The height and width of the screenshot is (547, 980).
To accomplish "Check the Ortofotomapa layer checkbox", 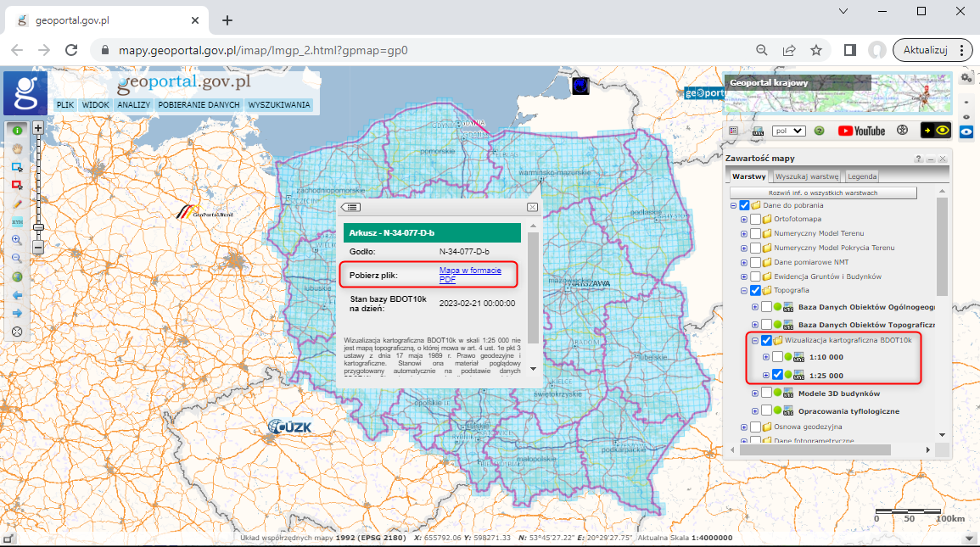I will coord(756,220).
